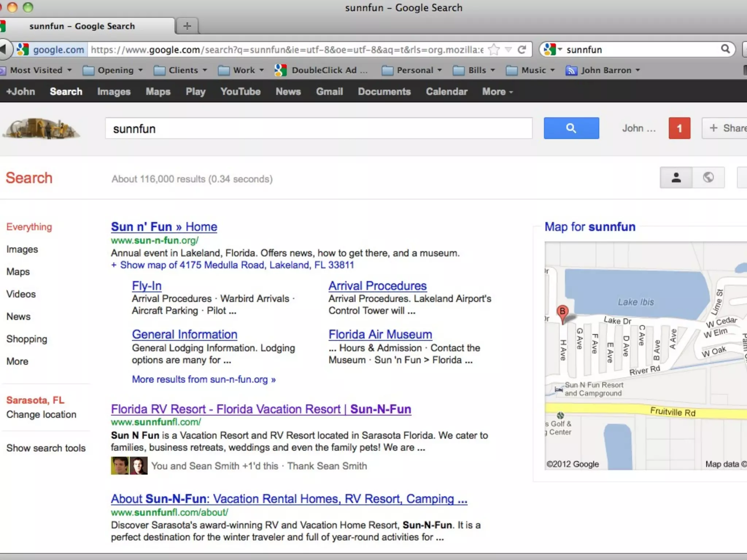Click the blue magnifier search button
This screenshot has width=747, height=560.
[571, 128]
